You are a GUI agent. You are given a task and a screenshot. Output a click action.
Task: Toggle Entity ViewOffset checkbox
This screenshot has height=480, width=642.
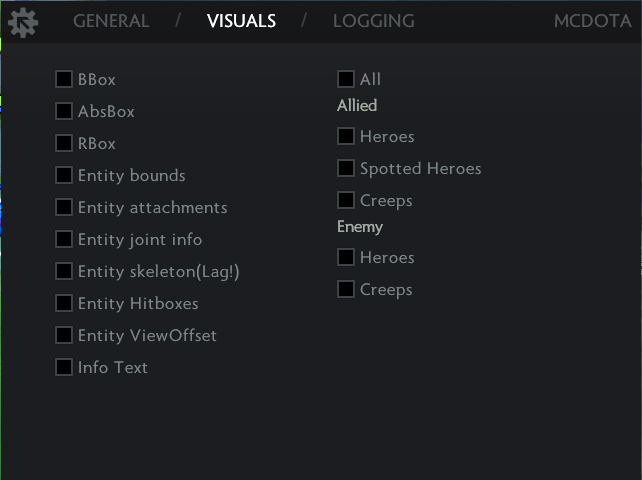(64, 335)
